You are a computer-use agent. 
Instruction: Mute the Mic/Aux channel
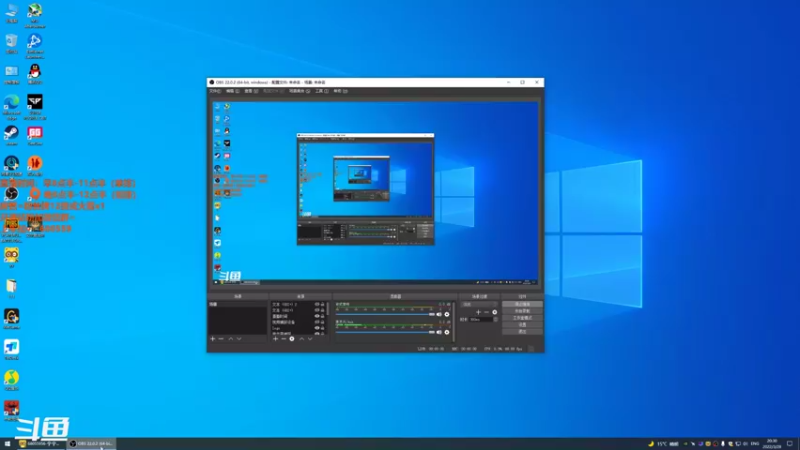[439, 332]
